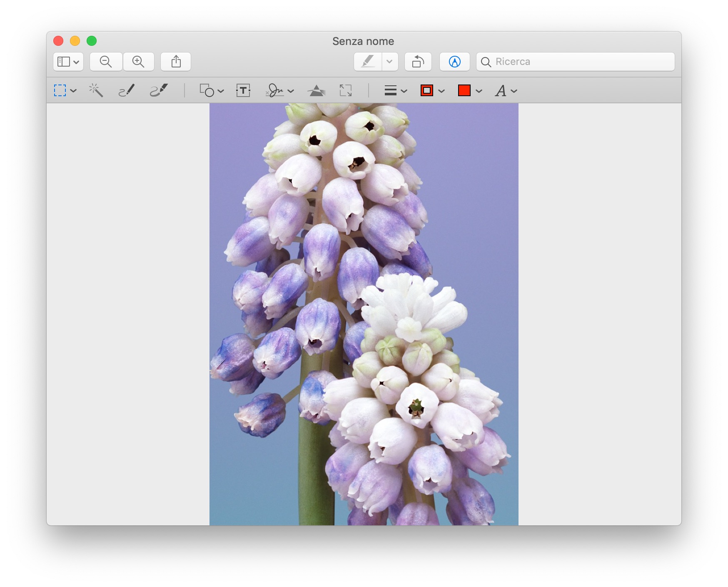Select the Draw brush tool

tap(159, 90)
